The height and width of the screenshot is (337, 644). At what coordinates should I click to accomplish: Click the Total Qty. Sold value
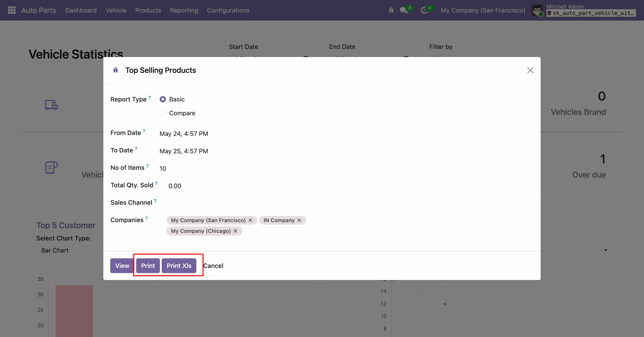175,186
